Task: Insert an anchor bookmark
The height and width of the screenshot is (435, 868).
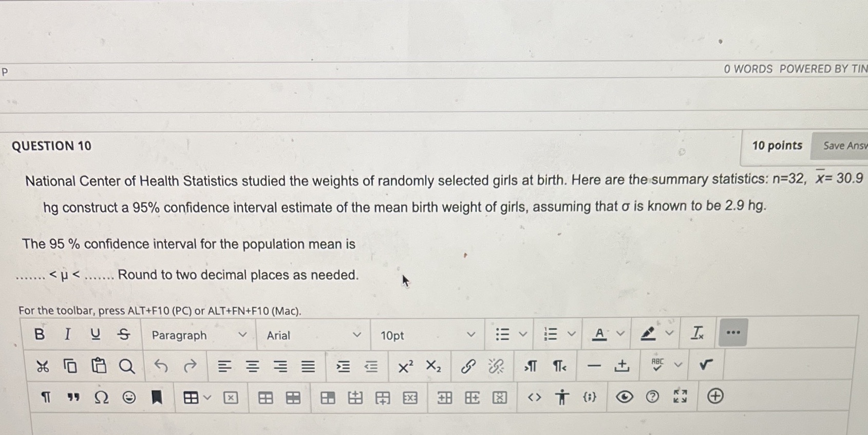Action: (157, 397)
